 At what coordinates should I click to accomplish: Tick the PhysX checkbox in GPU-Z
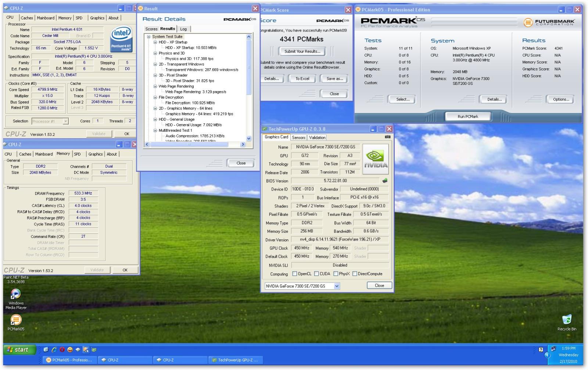(x=336, y=274)
